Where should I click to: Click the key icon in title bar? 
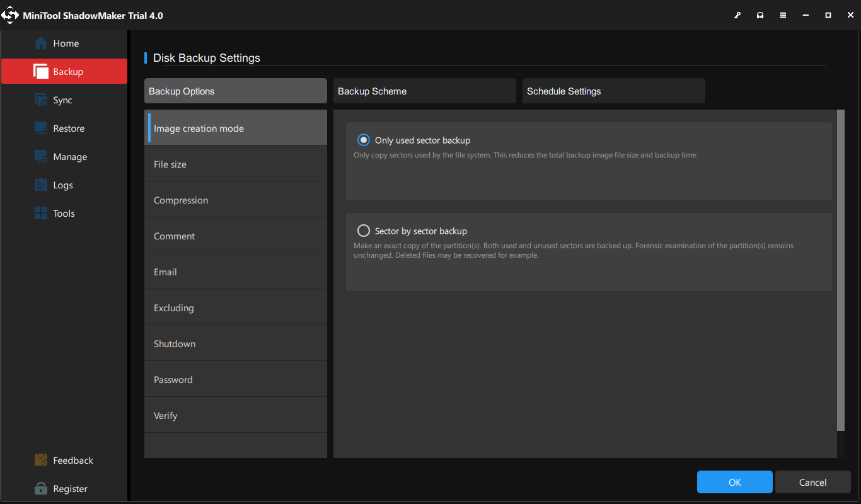point(737,16)
